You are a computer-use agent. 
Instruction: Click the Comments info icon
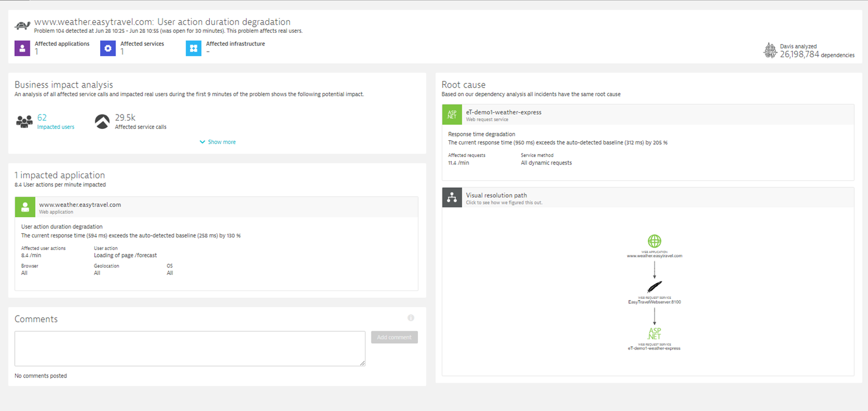[411, 318]
